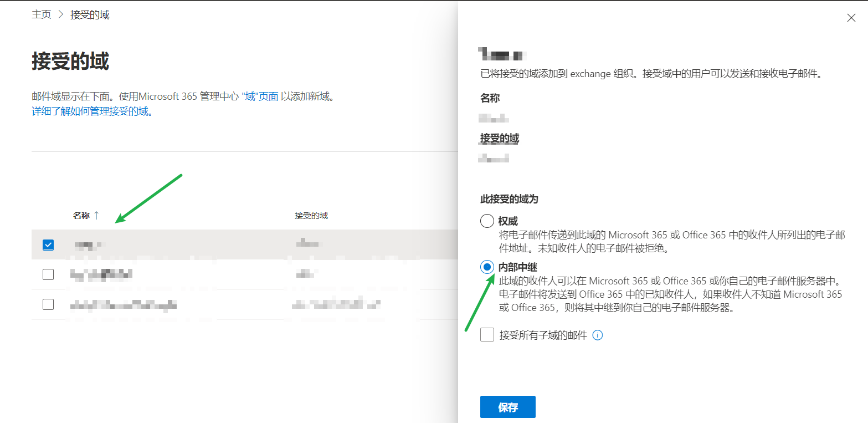This screenshot has width=868, height=423.
Task: Open the second domain's name in list
Action: 101,274
